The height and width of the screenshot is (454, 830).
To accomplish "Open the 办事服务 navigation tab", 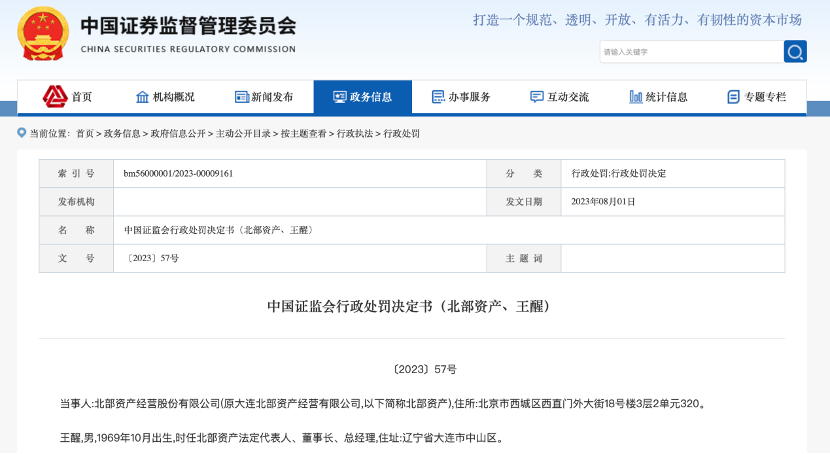I will click(x=461, y=97).
